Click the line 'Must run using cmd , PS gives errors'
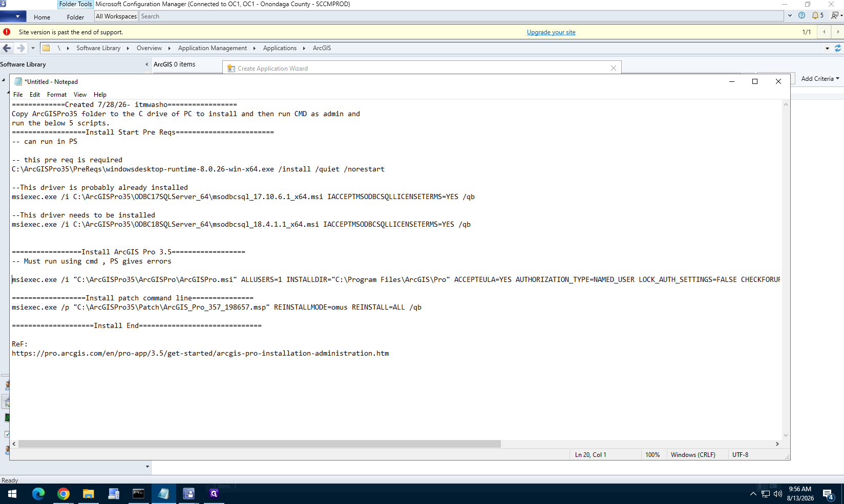The height and width of the screenshot is (504, 844). tap(92, 261)
